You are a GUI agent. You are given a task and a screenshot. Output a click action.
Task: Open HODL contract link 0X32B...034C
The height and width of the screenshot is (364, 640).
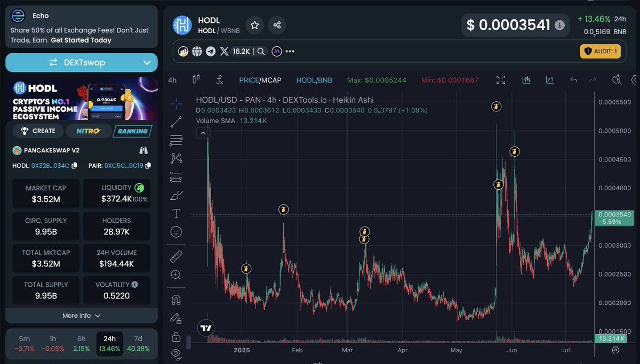tap(50, 166)
